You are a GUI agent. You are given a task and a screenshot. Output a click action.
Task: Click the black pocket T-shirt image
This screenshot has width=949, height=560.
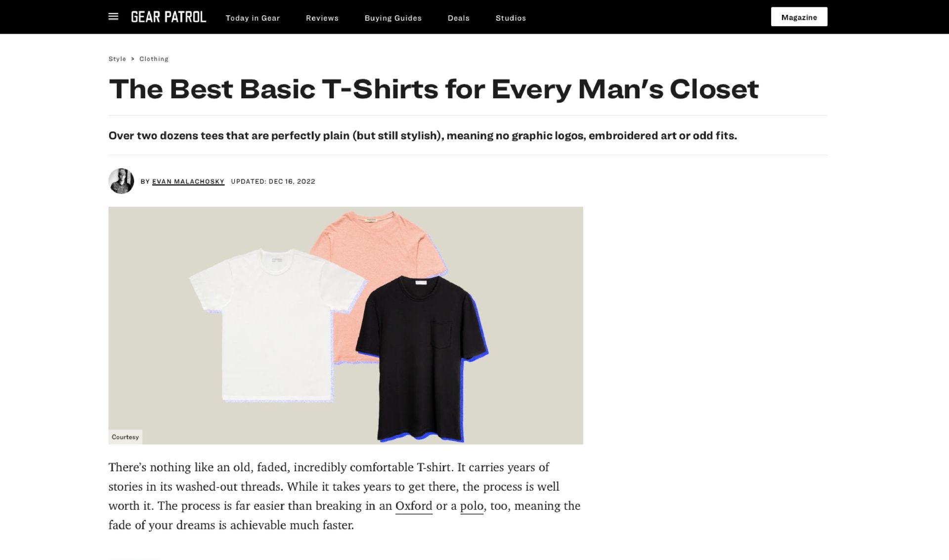coord(421,358)
